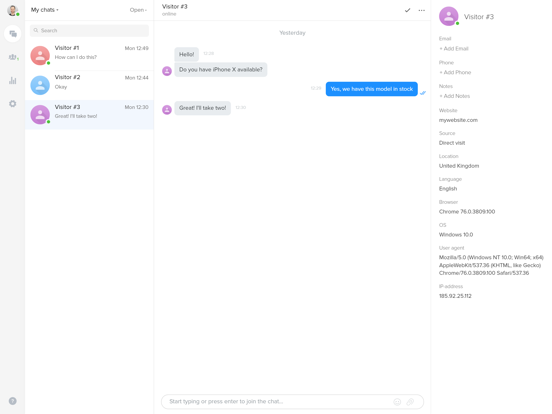
Task: Click the 'Windows 10.0' OS value
Action: tap(456, 234)
